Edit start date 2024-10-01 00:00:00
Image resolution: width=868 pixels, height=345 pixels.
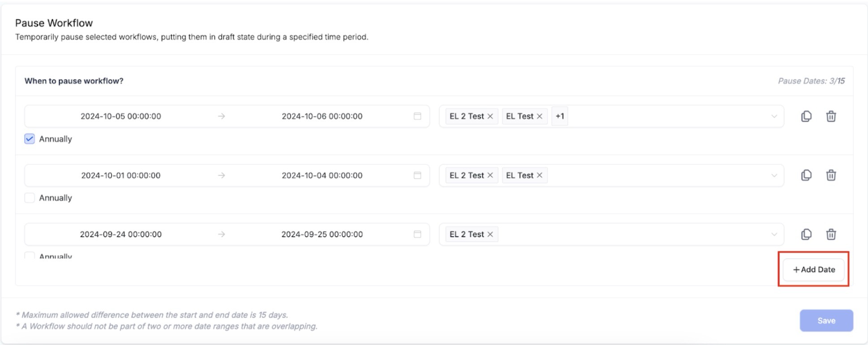[121, 175]
